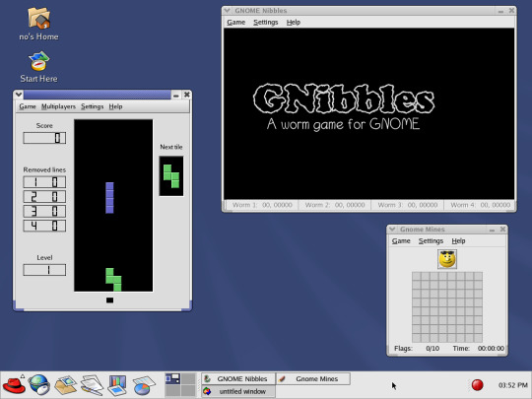
Task: Switch to GNOME Nibbles taskbar button
Action: point(238,378)
